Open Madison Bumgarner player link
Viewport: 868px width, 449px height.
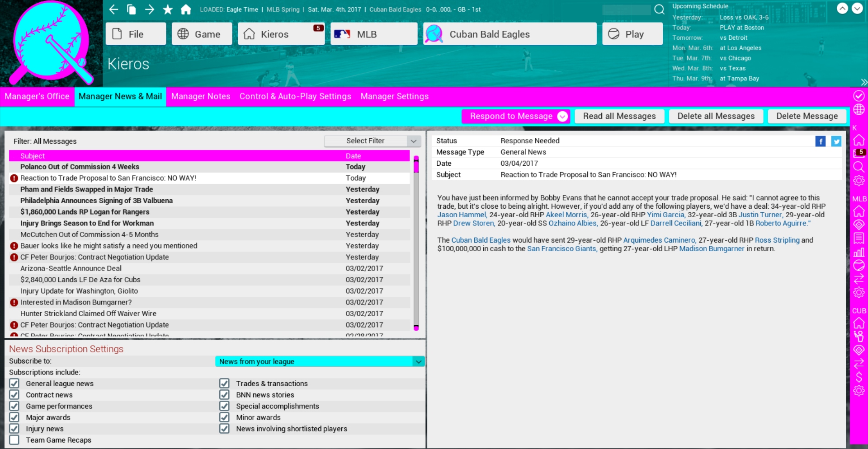pyautogui.click(x=712, y=248)
